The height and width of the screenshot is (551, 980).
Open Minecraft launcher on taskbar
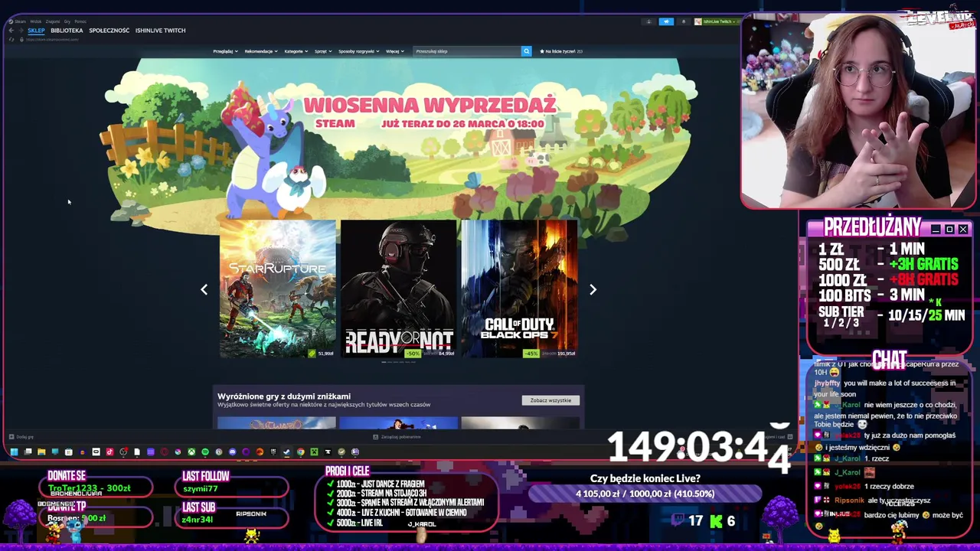point(315,452)
